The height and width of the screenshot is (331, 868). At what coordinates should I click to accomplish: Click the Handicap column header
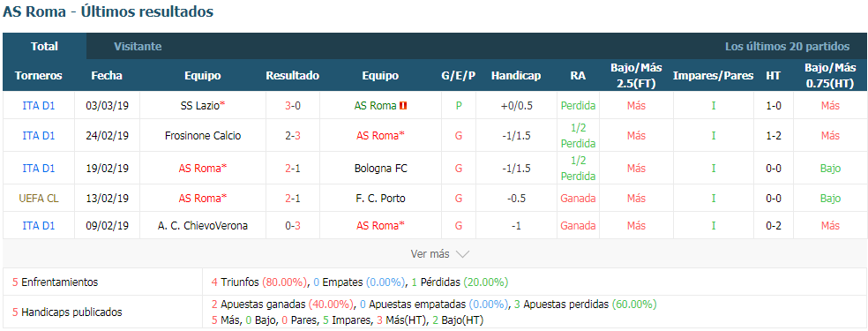[x=516, y=76]
